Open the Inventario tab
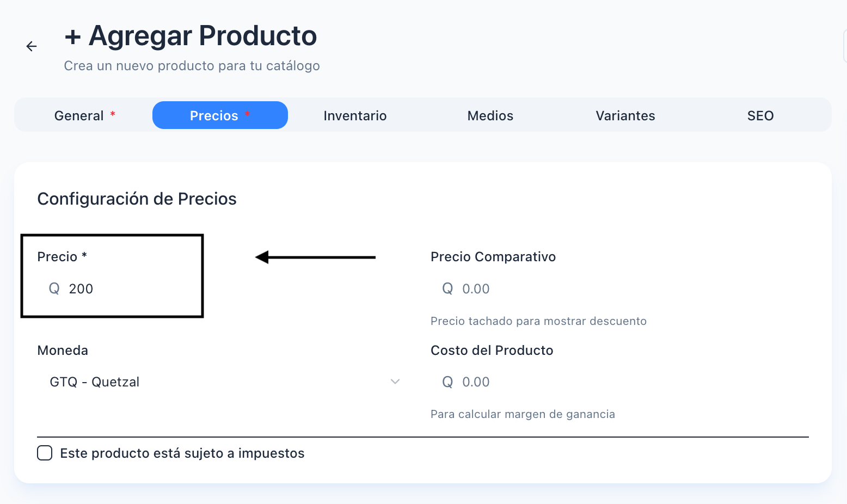This screenshot has width=847, height=504. tap(355, 115)
